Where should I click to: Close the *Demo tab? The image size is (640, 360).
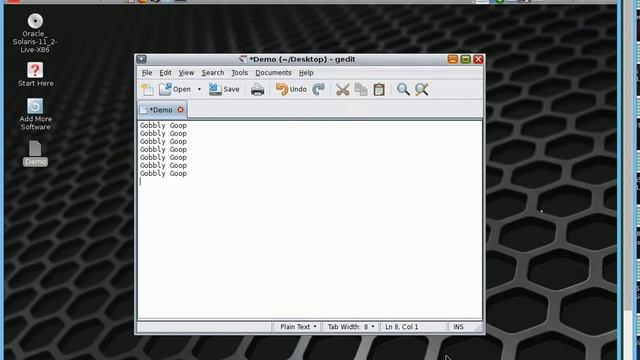pos(180,110)
